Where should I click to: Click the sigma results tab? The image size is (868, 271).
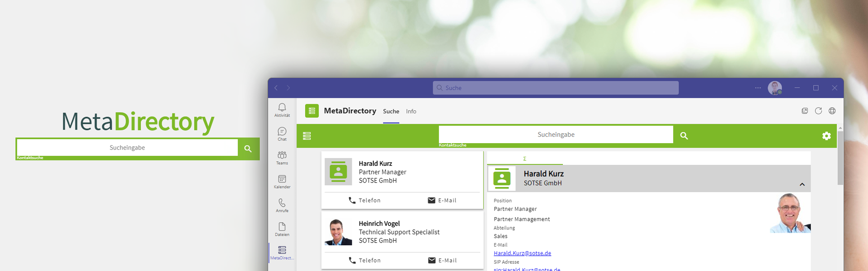524,159
